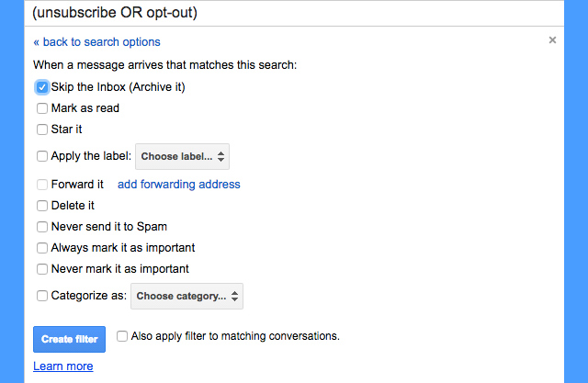Check Never send it to Spam
This screenshot has width=588, height=383.
42,227
